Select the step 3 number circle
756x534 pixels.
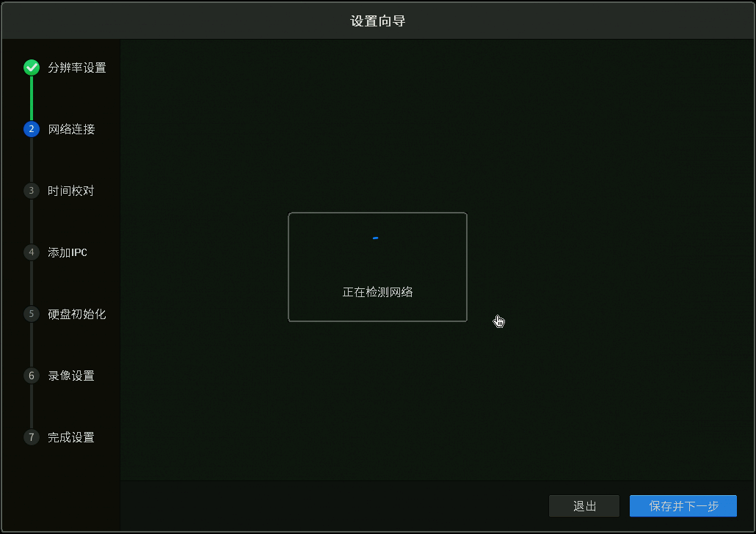pos(31,191)
